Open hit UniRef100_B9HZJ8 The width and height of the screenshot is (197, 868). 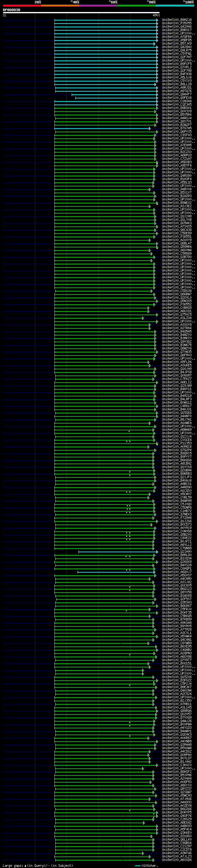[x=177, y=20]
